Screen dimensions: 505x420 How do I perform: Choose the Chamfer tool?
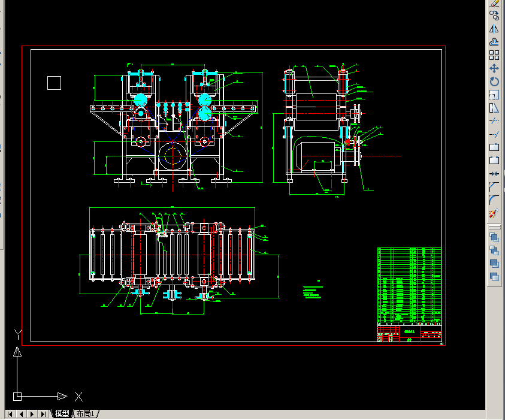pos(494,187)
